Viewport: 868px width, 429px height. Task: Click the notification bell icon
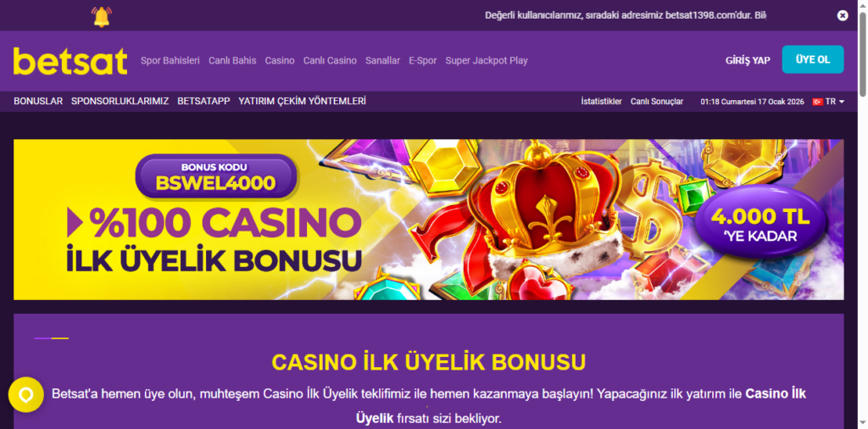[x=102, y=17]
